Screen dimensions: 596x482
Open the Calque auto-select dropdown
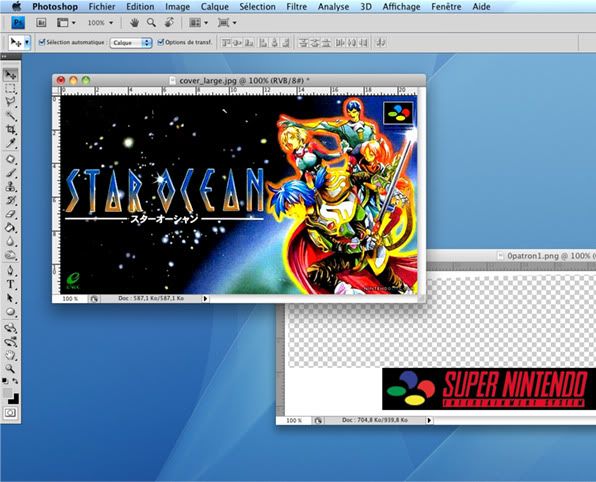coord(131,43)
